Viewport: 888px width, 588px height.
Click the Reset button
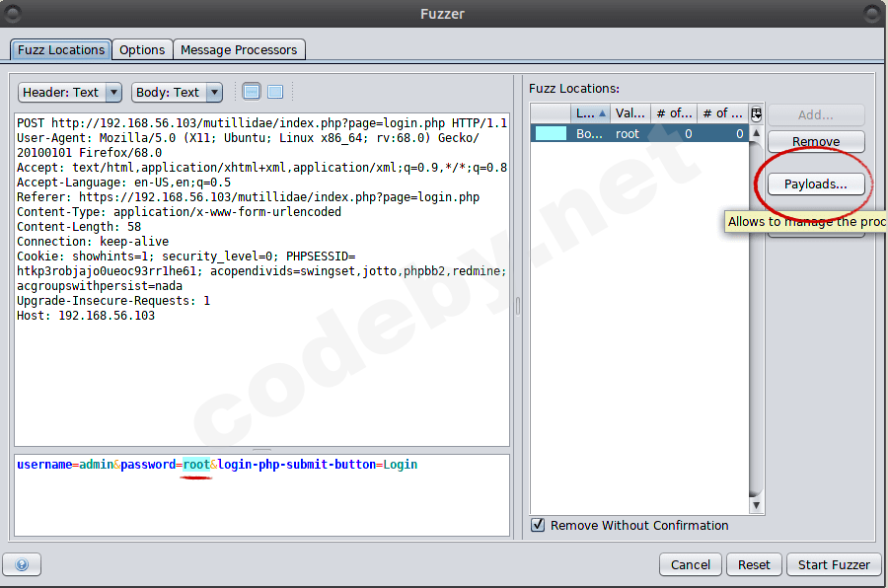click(x=754, y=564)
